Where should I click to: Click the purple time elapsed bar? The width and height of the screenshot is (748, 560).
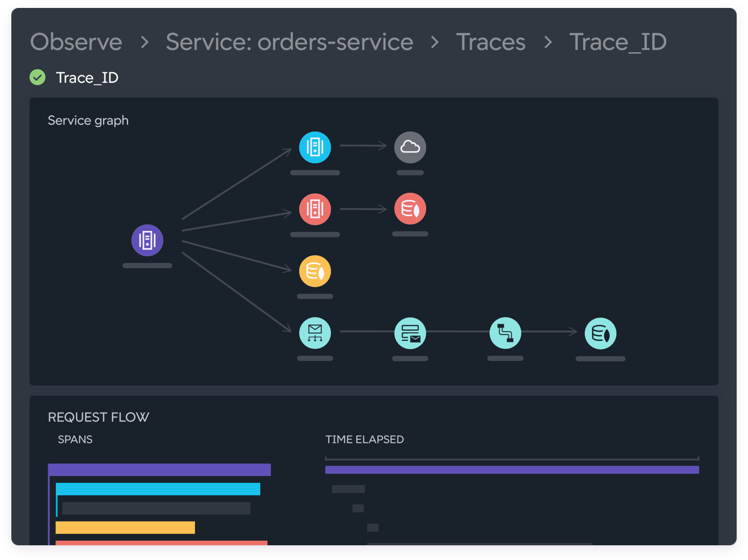(x=512, y=470)
